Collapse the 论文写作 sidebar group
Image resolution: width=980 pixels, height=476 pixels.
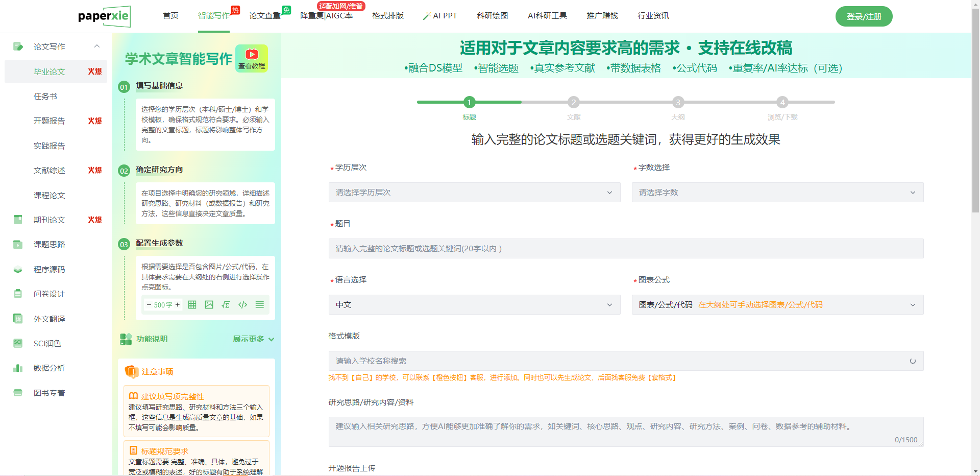(x=97, y=46)
